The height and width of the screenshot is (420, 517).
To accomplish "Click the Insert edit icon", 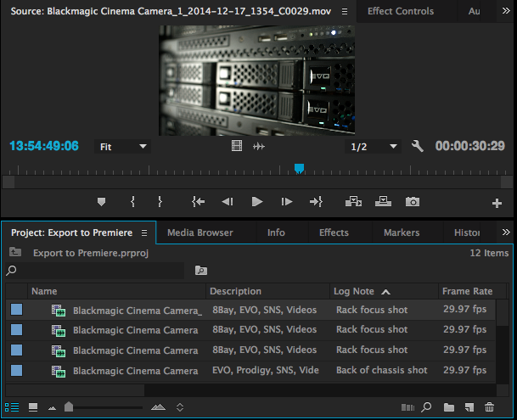I will 353,201.
